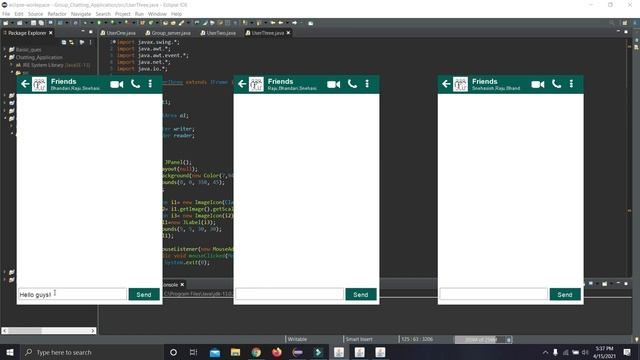The image size is (640, 360).
Task: Click Send in Snehasish,Raju,Bhand chat window
Action: (x=565, y=294)
